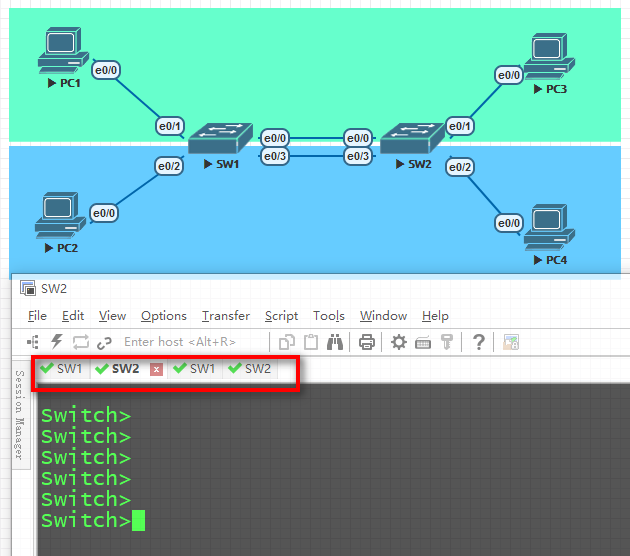Click the Print toolbar icon
Image resolution: width=630 pixels, height=556 pixels.
pos(366,342)
